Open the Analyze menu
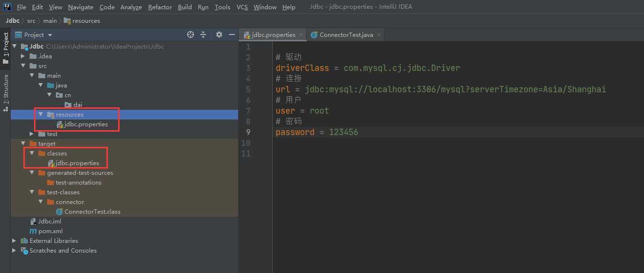The width and height of the screenshot is (644, 273). coord(131,7)
